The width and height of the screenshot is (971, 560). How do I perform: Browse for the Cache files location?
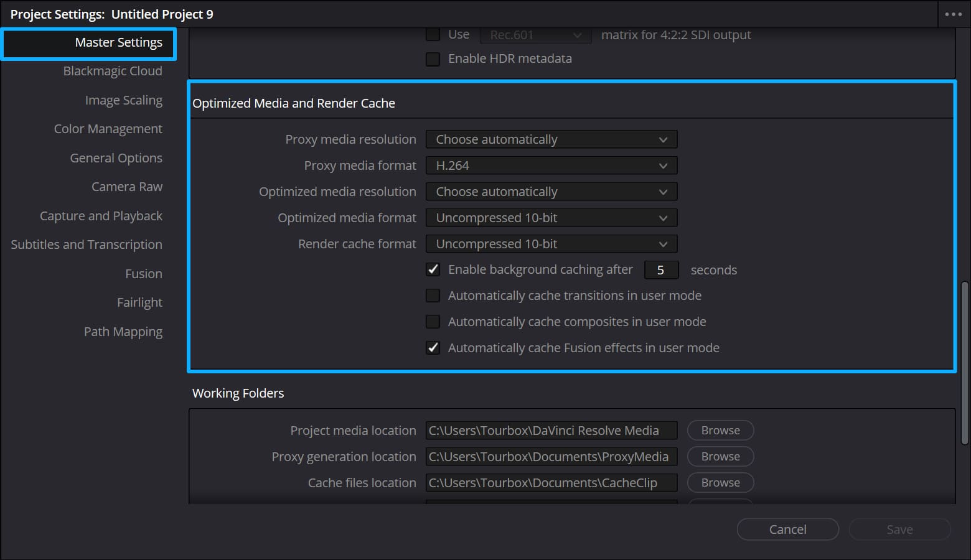click(x=720, y=482)
